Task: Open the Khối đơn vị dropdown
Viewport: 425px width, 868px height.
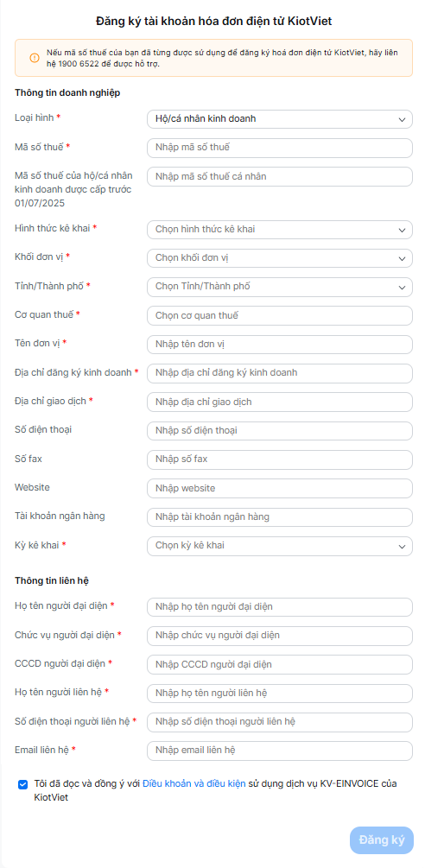Action: pos(280,258)
